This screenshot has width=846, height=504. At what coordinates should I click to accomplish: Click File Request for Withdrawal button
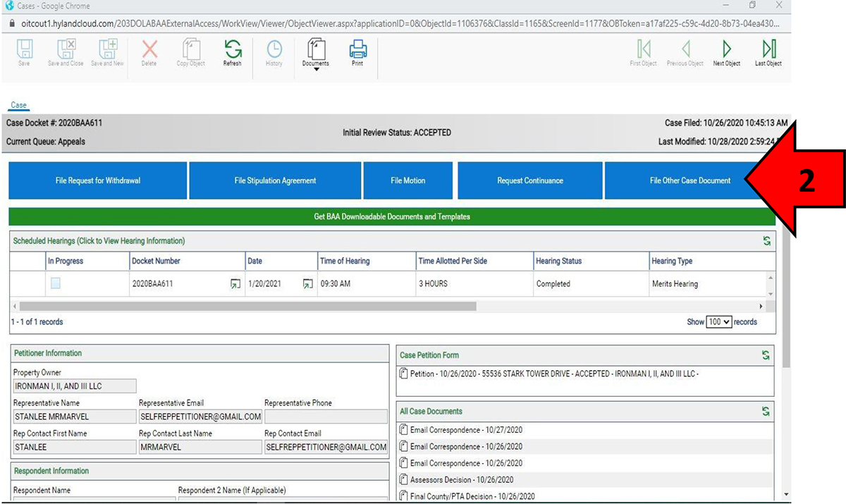pos(98,180)
